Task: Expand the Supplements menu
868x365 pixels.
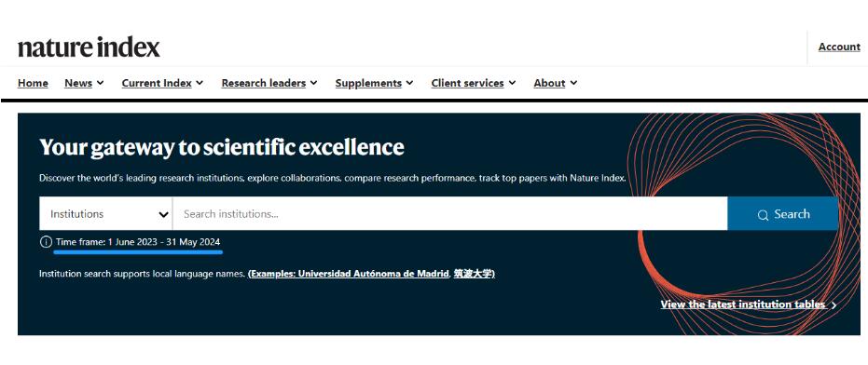Action: pos(374,83)
